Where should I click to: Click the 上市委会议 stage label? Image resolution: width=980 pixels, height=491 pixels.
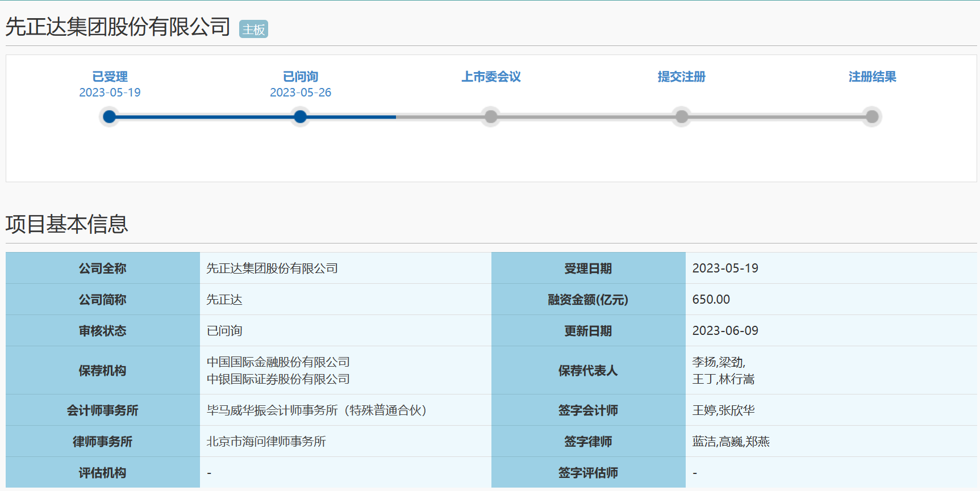coord(491,77)
